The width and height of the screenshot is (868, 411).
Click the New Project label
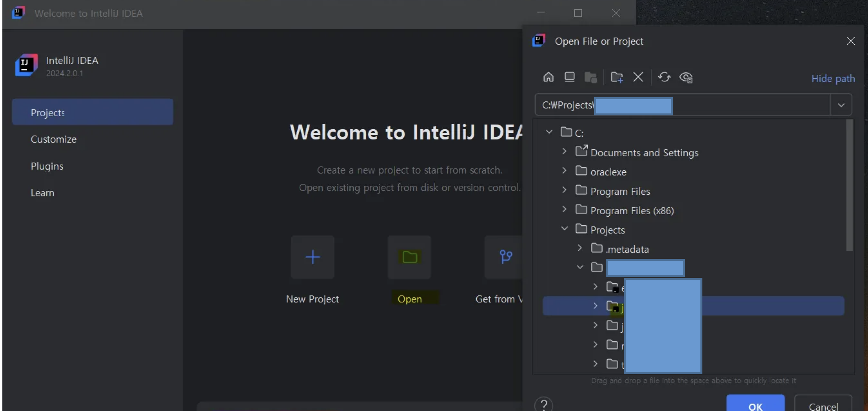[312, 299]
